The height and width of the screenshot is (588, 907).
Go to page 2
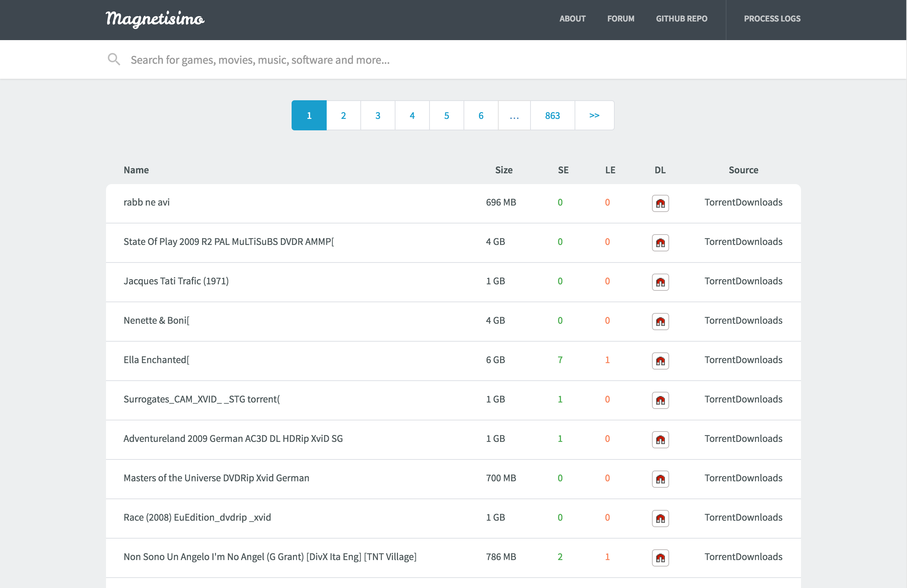pos(344,115)
